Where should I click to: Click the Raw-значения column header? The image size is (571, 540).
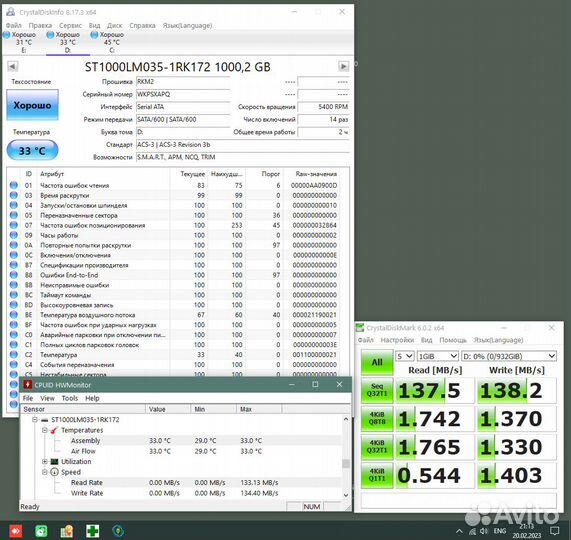point(311,174)
